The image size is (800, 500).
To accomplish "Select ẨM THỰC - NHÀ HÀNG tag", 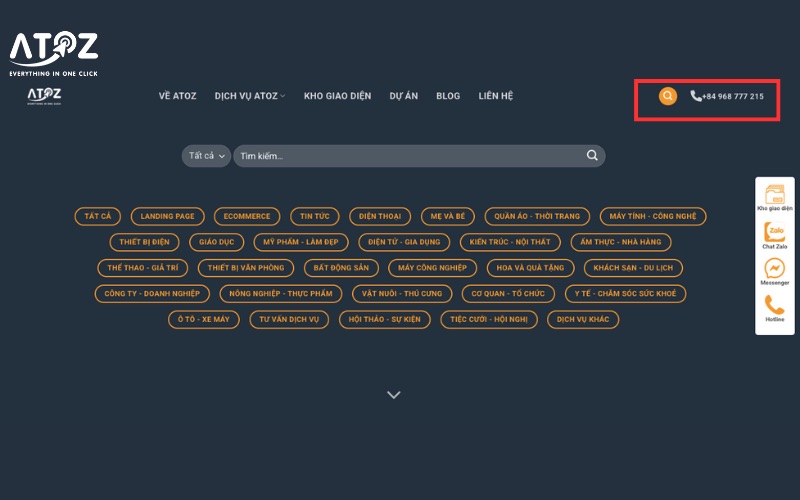I will (x=620, y=242).
